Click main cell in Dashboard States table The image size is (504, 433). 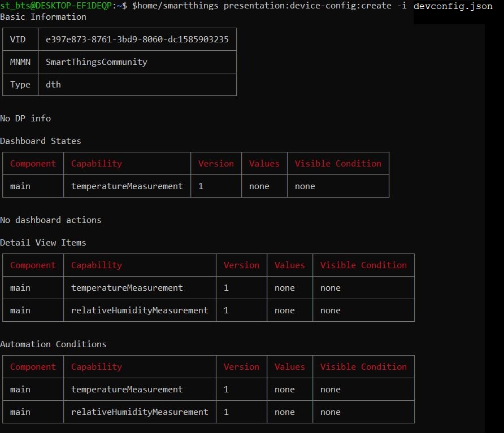[x=20, y=186]
